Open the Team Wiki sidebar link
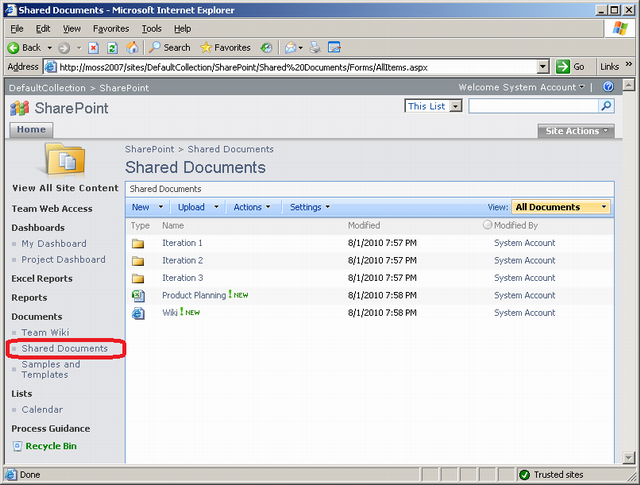640x485 pixels. click(45, 333)
